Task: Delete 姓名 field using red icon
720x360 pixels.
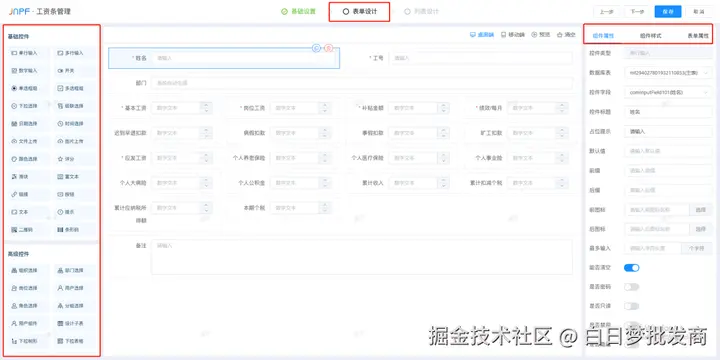Action: (328, 48)
